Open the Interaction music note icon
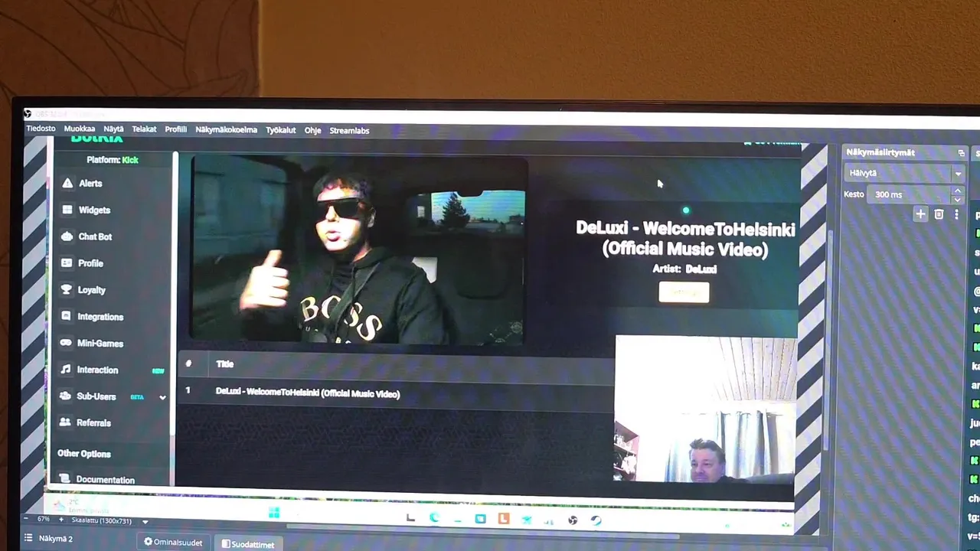This screenshot has width=980, height=551. [66, 370]
